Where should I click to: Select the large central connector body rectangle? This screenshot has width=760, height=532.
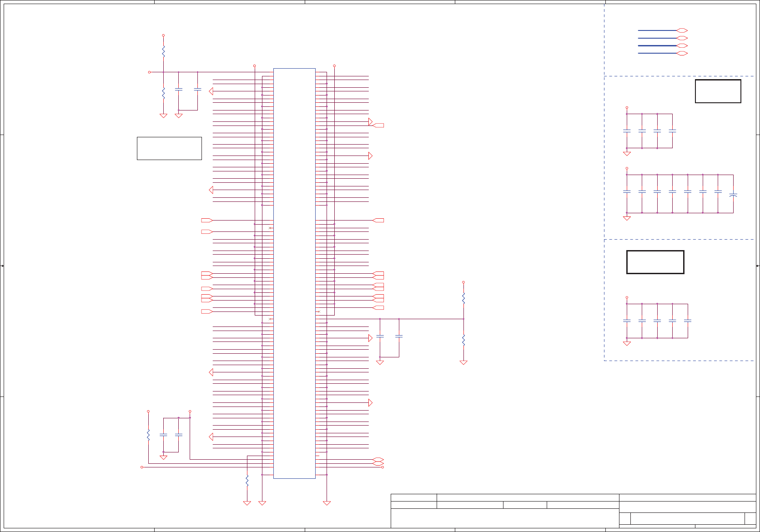tap(294, 273)
